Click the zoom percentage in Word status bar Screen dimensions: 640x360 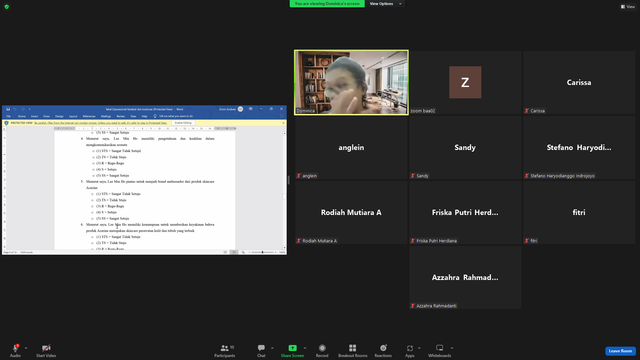tap(282, 252)
